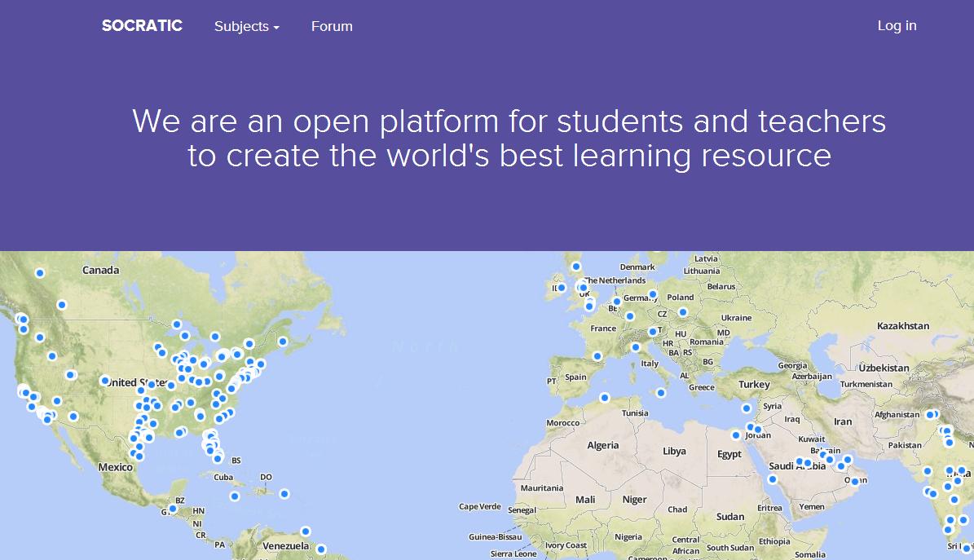Select the marker below DO label

pos(284,494)
